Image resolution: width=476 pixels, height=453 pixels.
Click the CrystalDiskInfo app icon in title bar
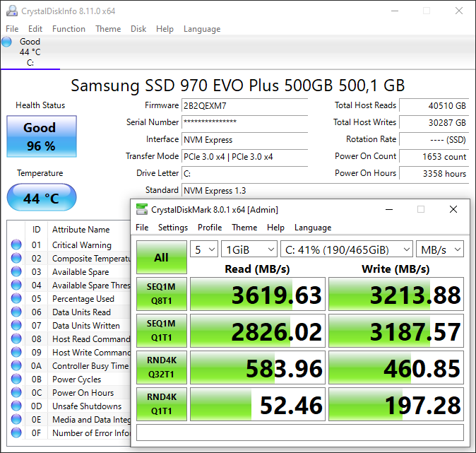(x=12, y=11)
